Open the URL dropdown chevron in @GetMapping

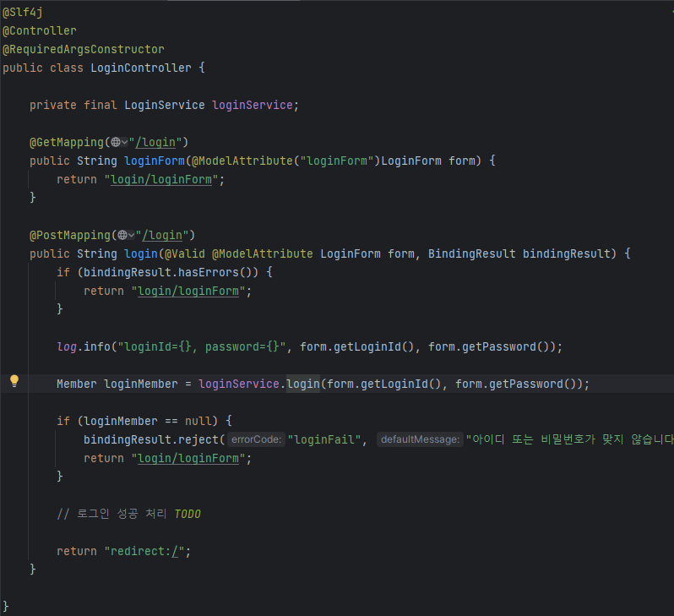[125, 142]
